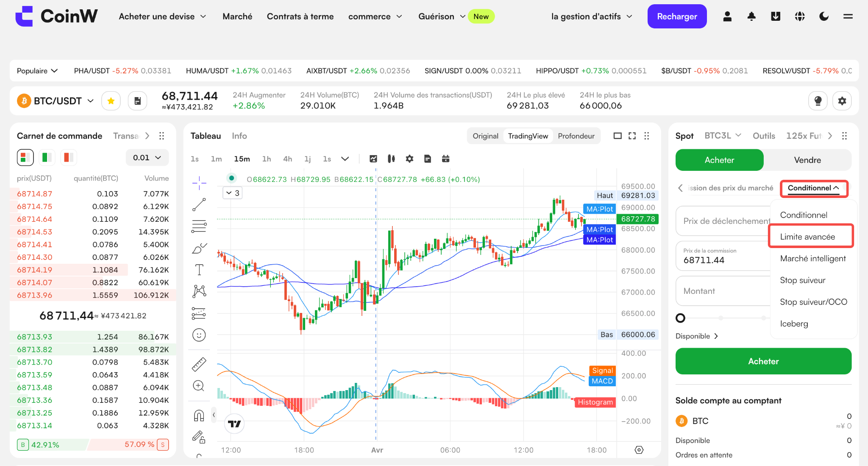
Task: Click the Recharger button
Action: pos(677,17)
